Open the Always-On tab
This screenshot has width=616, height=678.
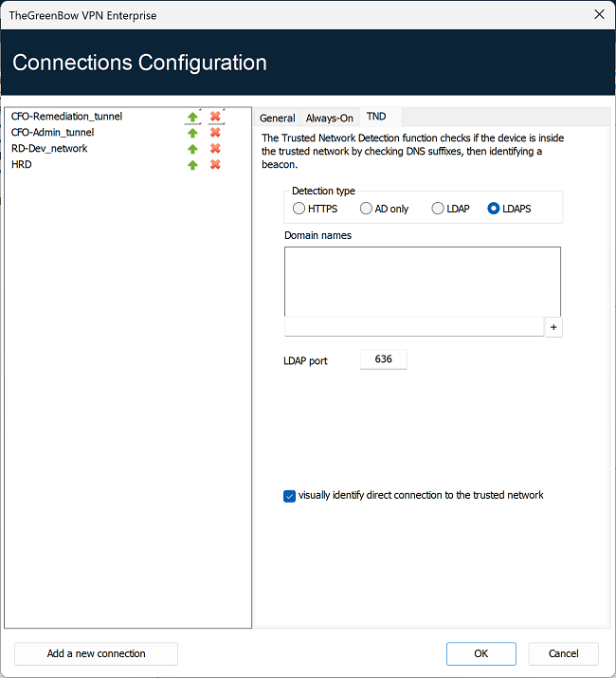click(x=330, y=118)
